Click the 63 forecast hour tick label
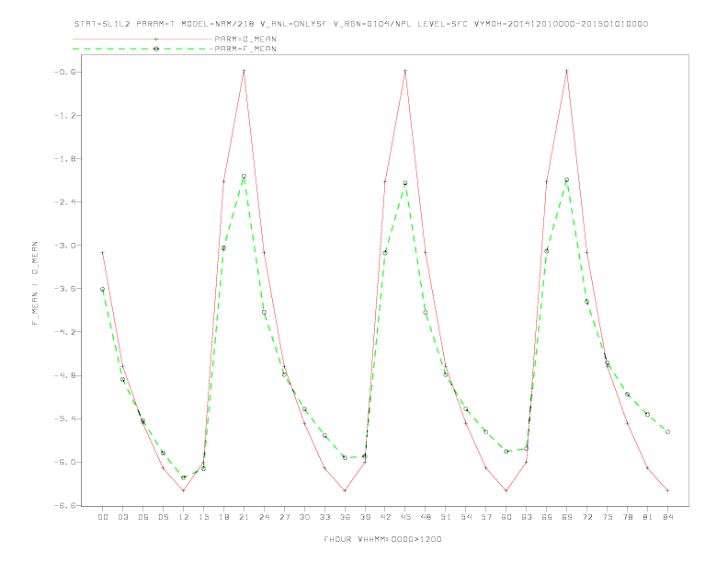The height and width of the screenshot is (563, 728). click(527, 517)
